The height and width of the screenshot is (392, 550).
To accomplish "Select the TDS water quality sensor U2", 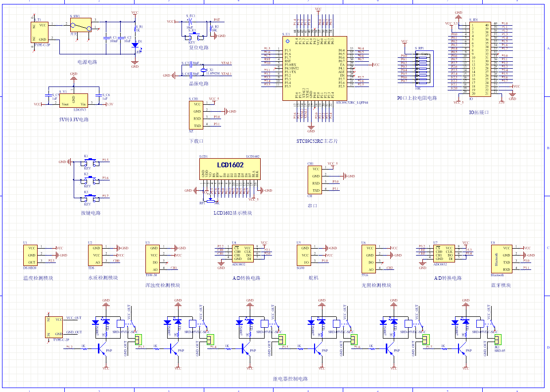I will click(x=96, y=255).
